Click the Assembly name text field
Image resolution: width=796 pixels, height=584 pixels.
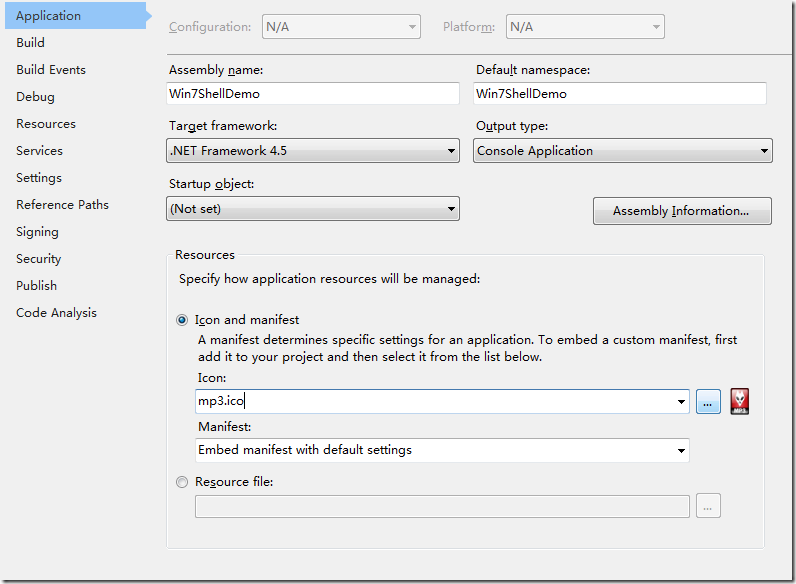point(312,93)
